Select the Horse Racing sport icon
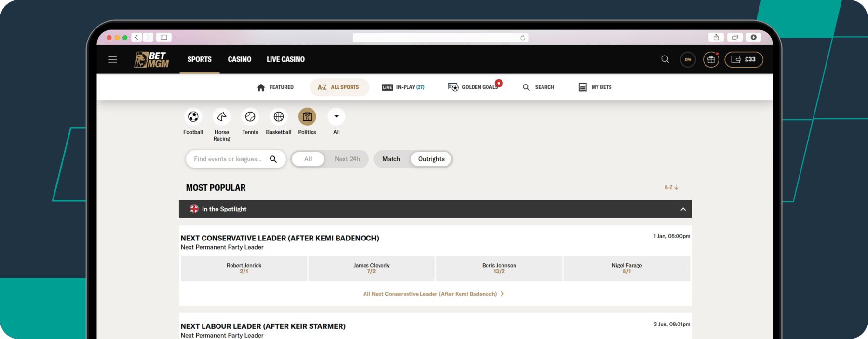The width and height of the screenshot is (868, 339). pyautogui.click(x=221, y=117)
